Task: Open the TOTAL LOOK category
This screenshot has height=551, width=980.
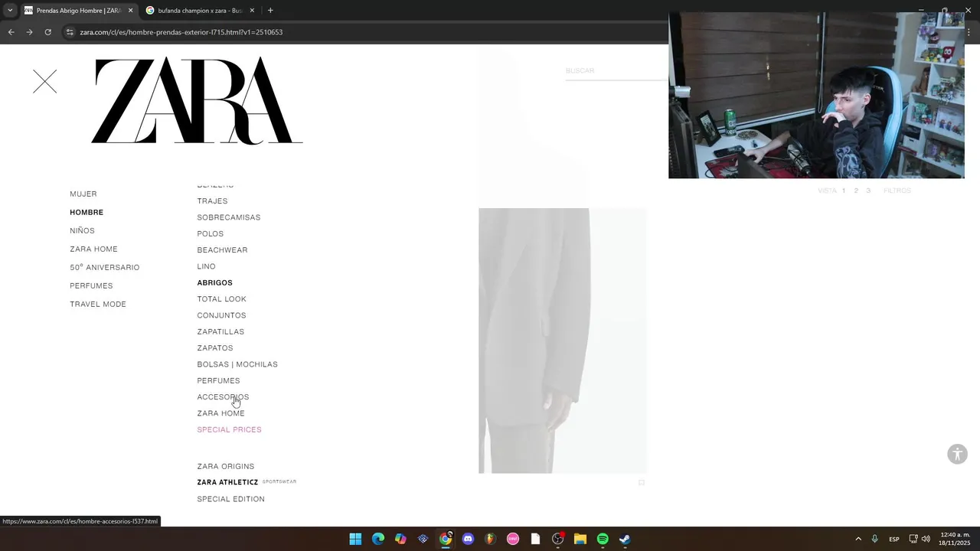Action: pos(221,299)
